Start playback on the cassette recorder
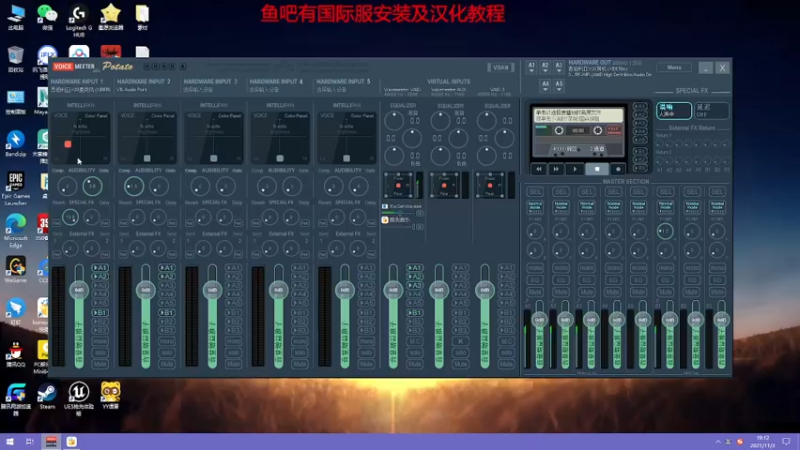The image size is (800, 450). (574, 169)
